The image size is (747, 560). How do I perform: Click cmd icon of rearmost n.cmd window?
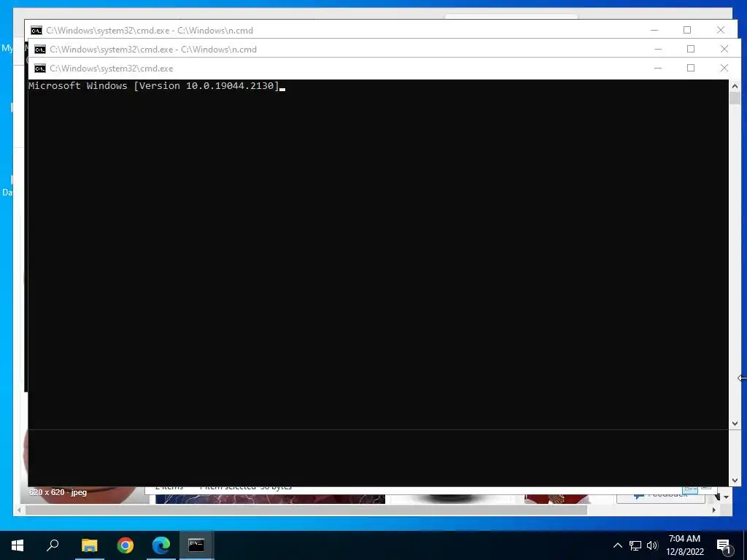pos(36,31)
